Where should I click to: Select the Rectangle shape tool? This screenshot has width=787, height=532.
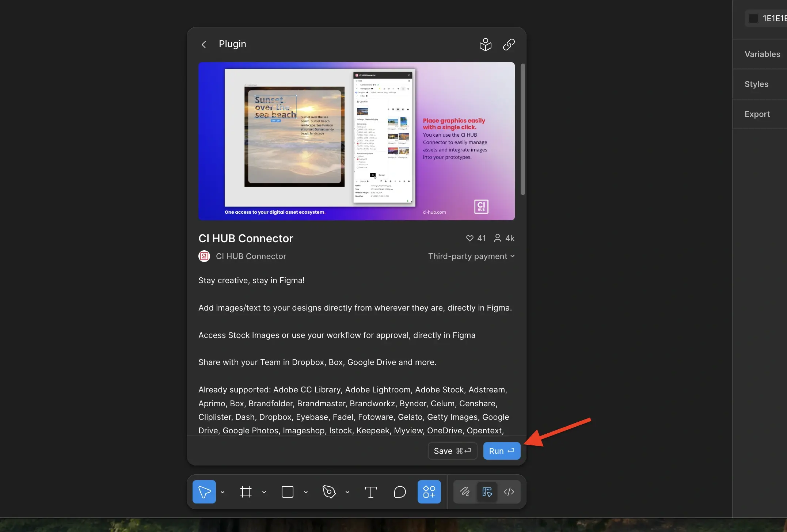(x=288, y=492)
